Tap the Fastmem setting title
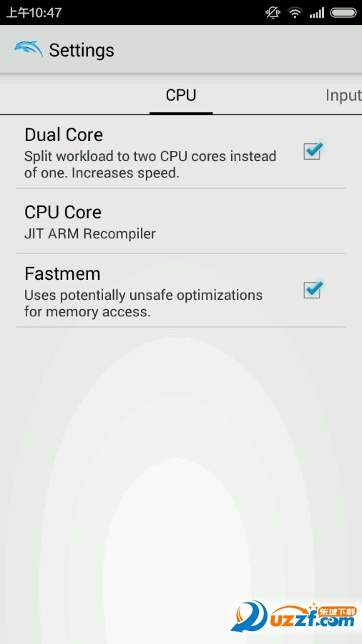The width and height of the screenshot is (362, 644). 62,273
